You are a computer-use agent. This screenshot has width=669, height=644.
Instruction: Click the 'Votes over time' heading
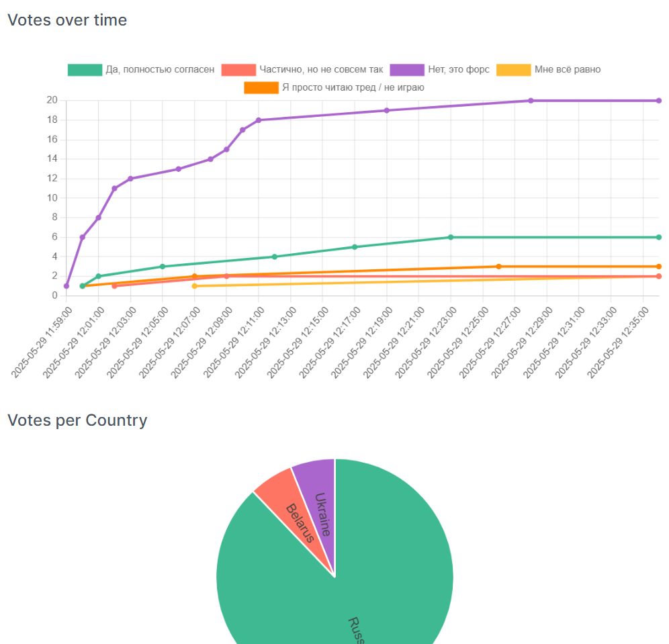pyautogui.click(x=67, y=20)
